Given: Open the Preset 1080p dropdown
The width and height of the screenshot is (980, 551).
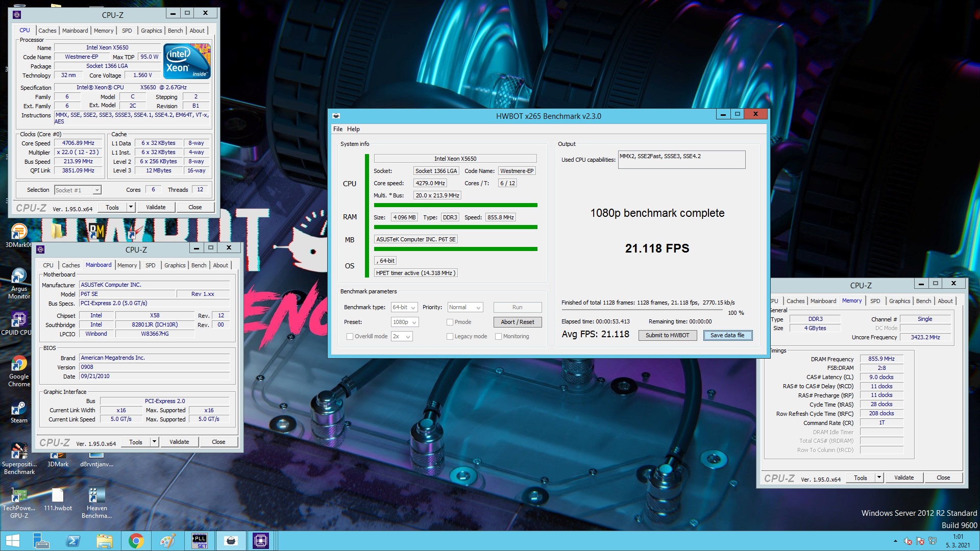Looking at the screenshot, I should click(x=405, y=322).
